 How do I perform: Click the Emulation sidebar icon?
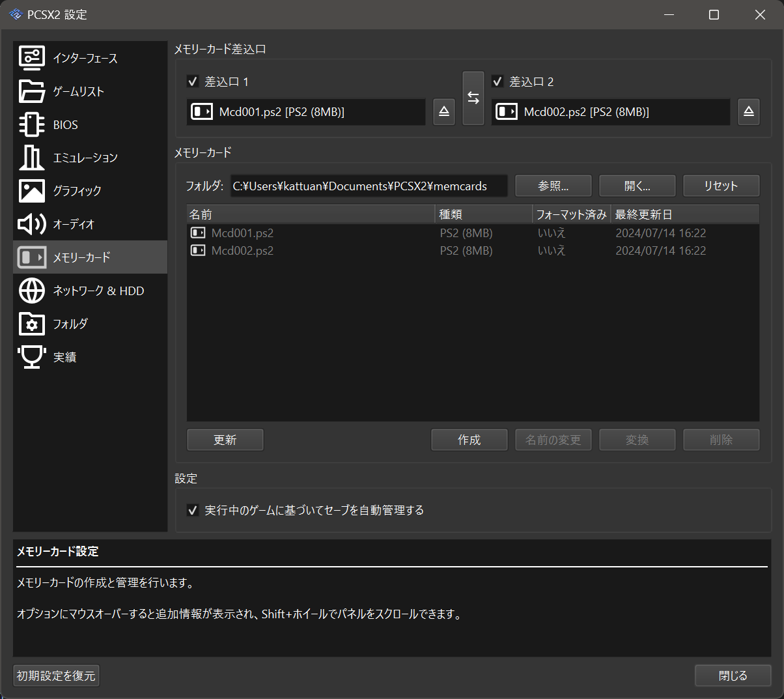pyautogui.click(x=31, y=158)
